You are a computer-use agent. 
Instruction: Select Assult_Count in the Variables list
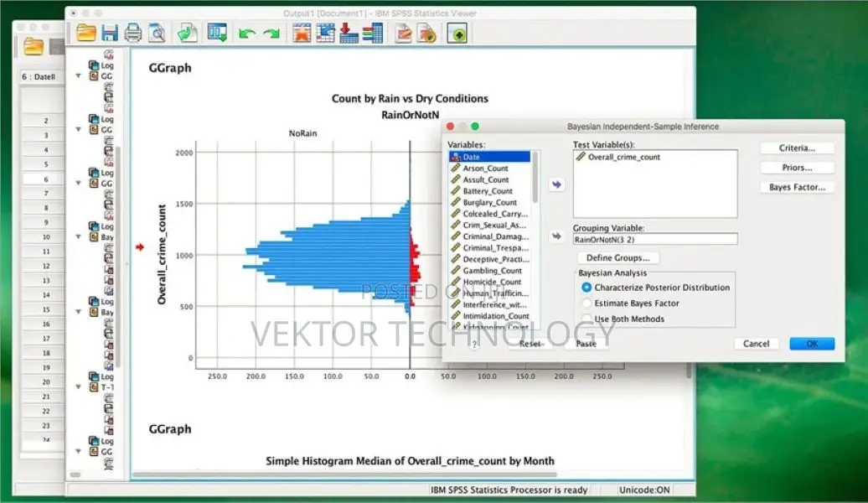point(490,179)
